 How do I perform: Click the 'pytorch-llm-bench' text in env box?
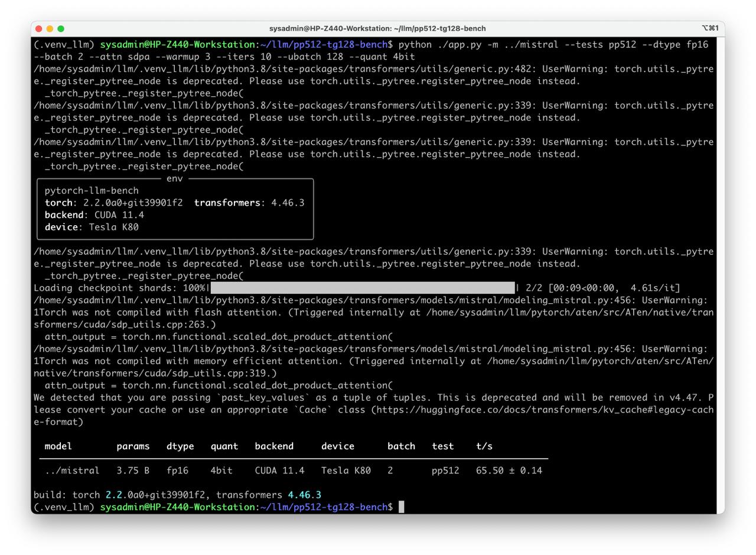pos(92,190)
